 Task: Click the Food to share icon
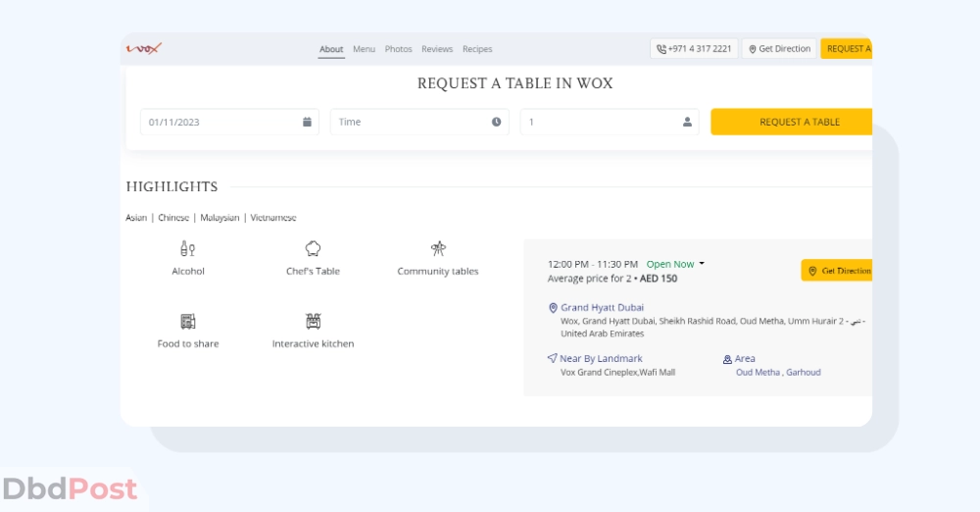tap(188, 321)
